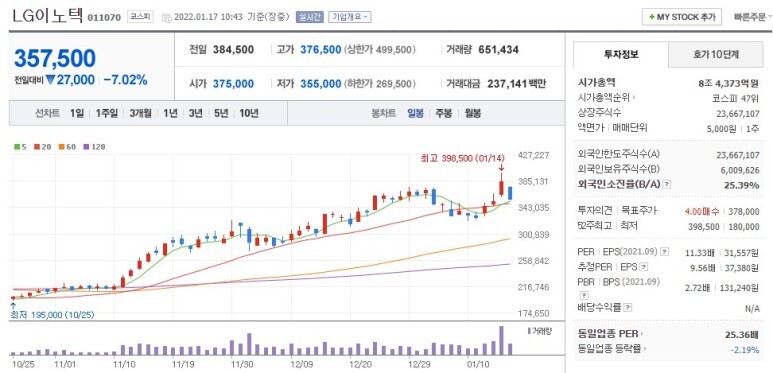
Task: Click the 저가 value 355,000
Action: click(x=320, y=84)
